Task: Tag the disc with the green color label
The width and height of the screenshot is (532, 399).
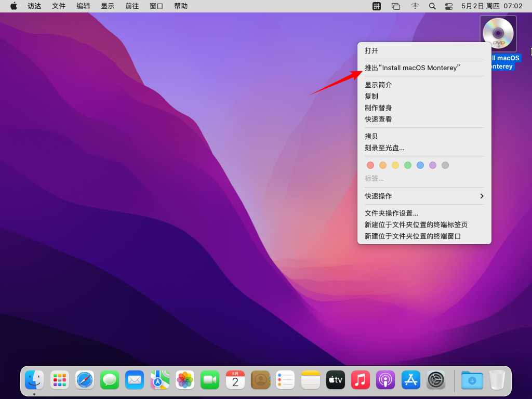Action: [x=408, y=165]
